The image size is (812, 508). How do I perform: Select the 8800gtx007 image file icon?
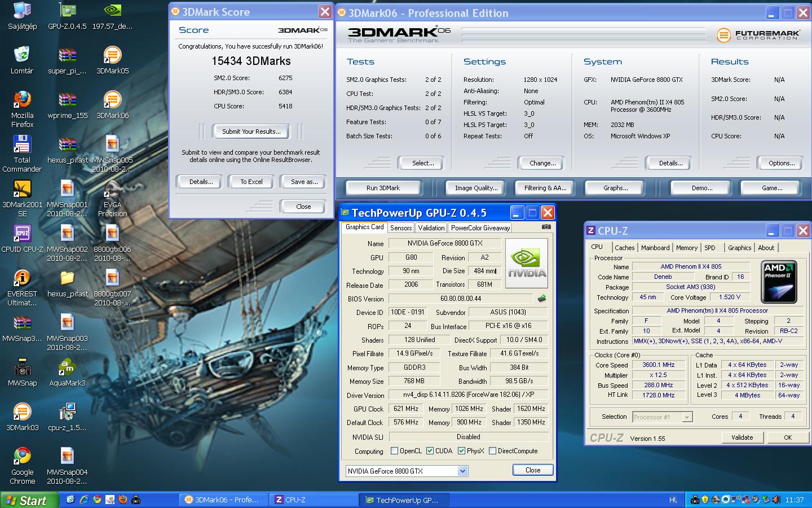(112, 288)
